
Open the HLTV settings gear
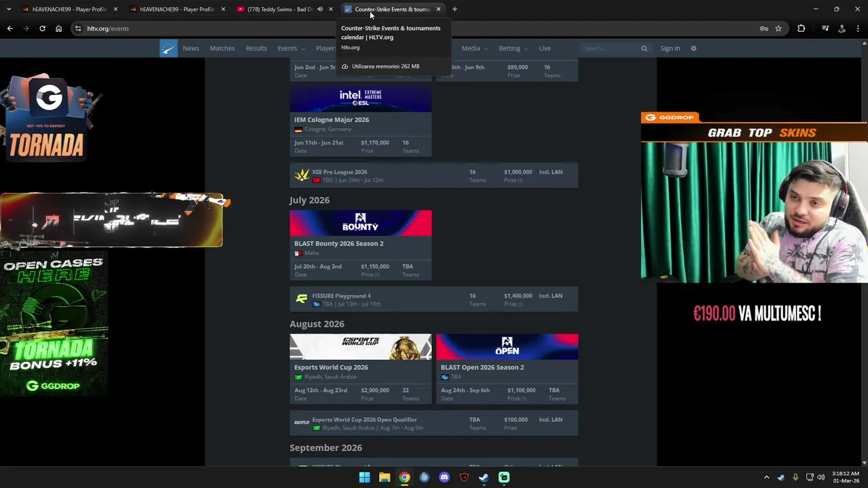[693, 48]
